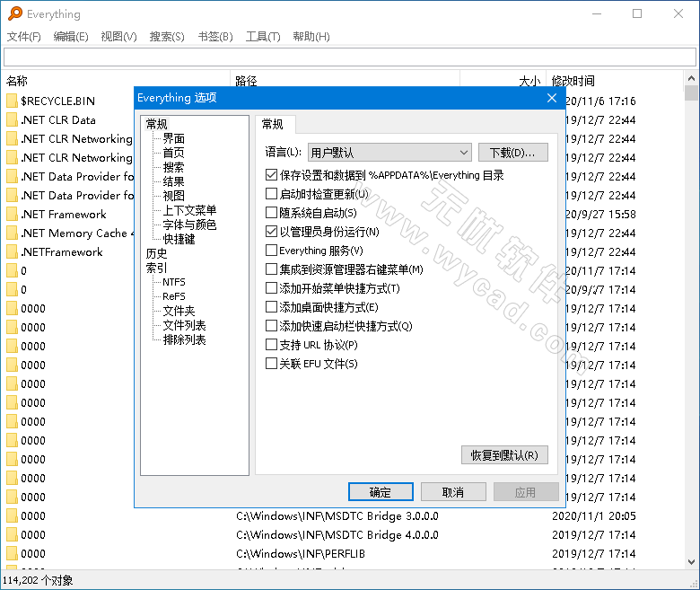Click the .NET CLR Data folder icon

click(x=12, y=120)
